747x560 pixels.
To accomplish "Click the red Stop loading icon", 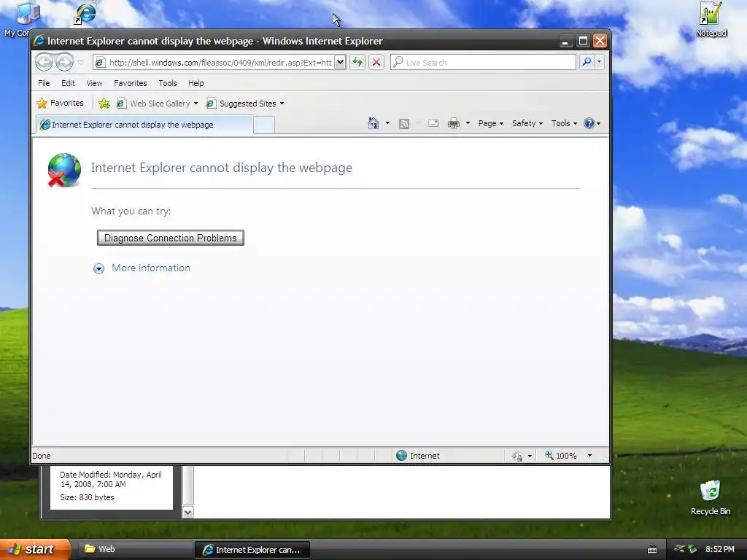I will point(376,63).
